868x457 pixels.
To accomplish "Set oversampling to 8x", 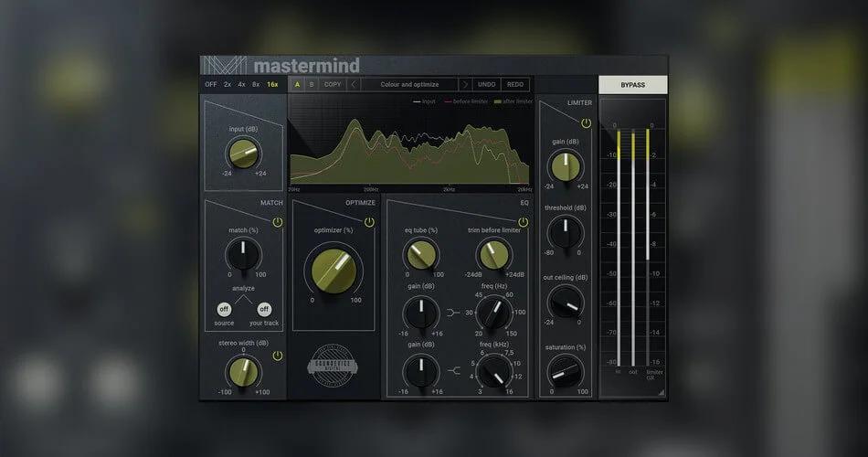I will pyautogui.click(x=256, y=84).
